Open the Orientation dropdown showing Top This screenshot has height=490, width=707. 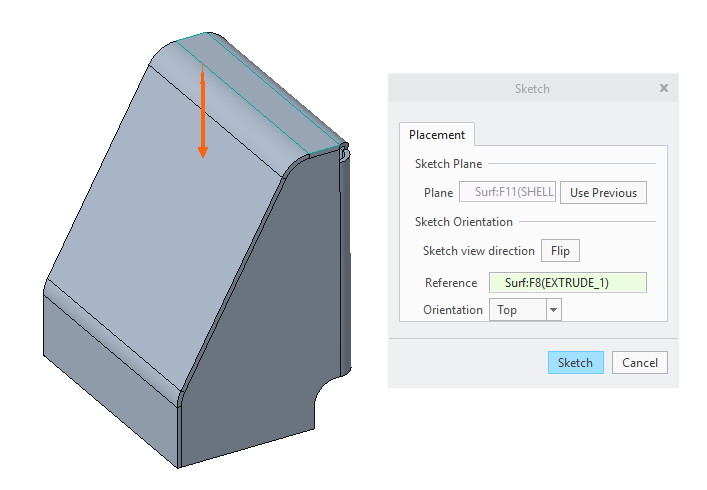point(525,310)
